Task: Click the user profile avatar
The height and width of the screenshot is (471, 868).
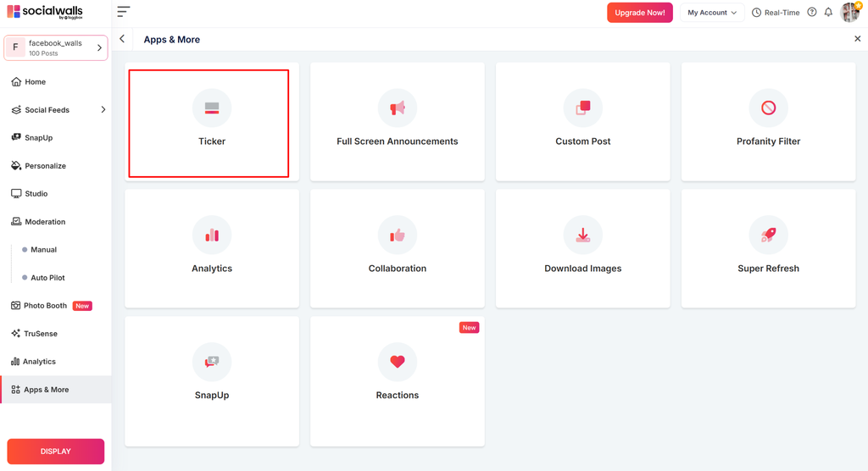Action: (x=850, y=12)
